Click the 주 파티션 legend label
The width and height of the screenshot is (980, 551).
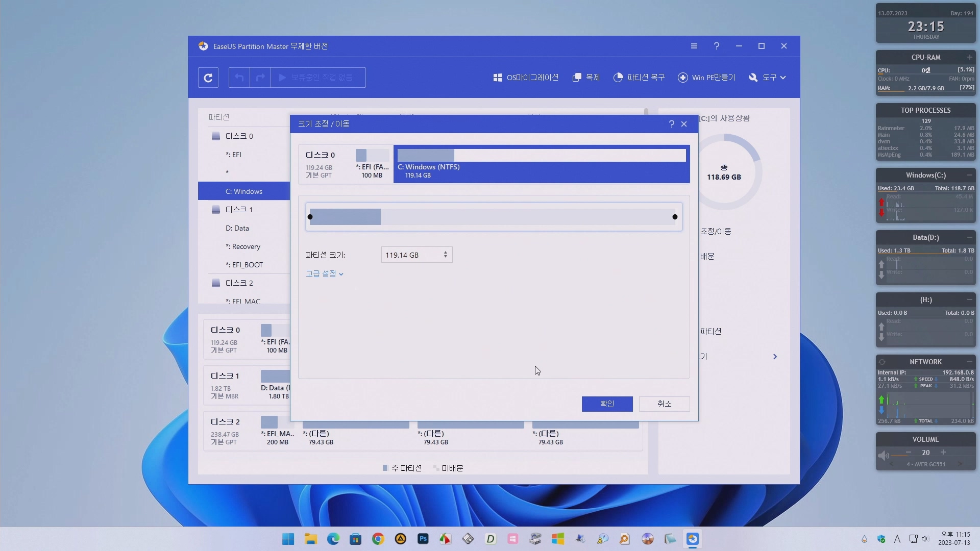pyautogui.click(x=406, y=468)
